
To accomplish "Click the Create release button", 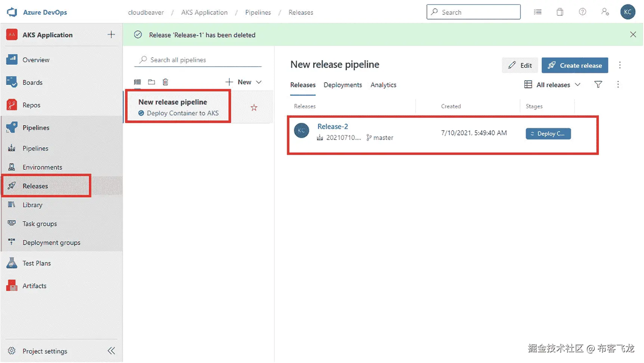I will click(x=575, y=65).
